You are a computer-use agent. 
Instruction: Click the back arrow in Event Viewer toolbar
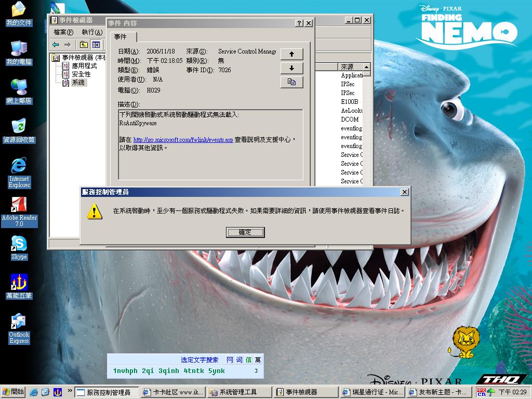56,45
